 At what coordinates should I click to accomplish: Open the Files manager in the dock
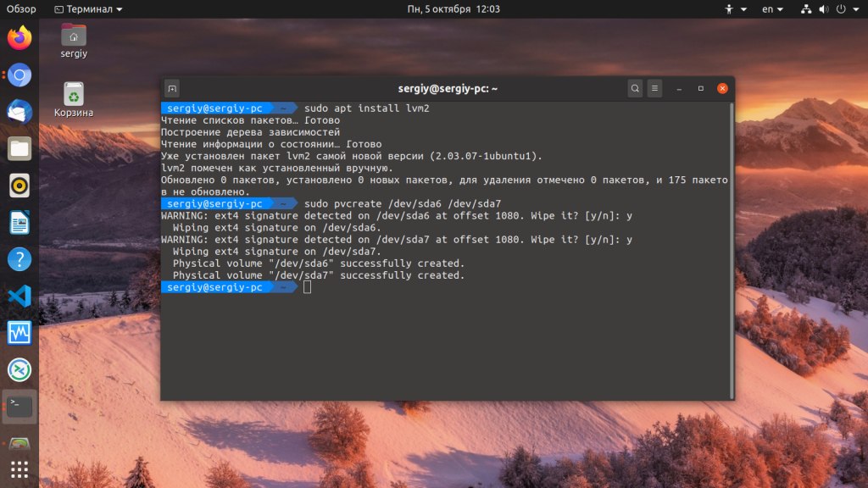19,148
